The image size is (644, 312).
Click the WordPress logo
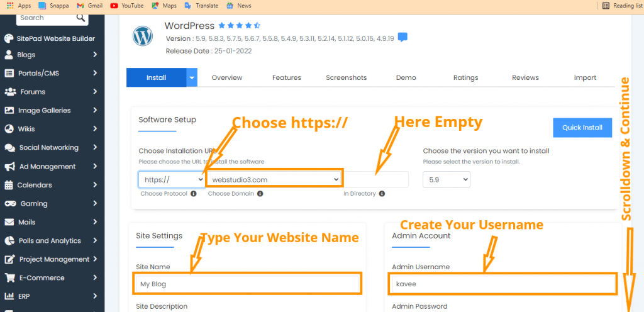(143, 36)
